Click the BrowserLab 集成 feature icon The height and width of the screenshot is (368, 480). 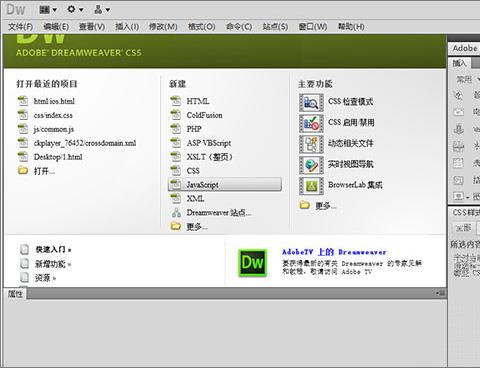[311, 186]
